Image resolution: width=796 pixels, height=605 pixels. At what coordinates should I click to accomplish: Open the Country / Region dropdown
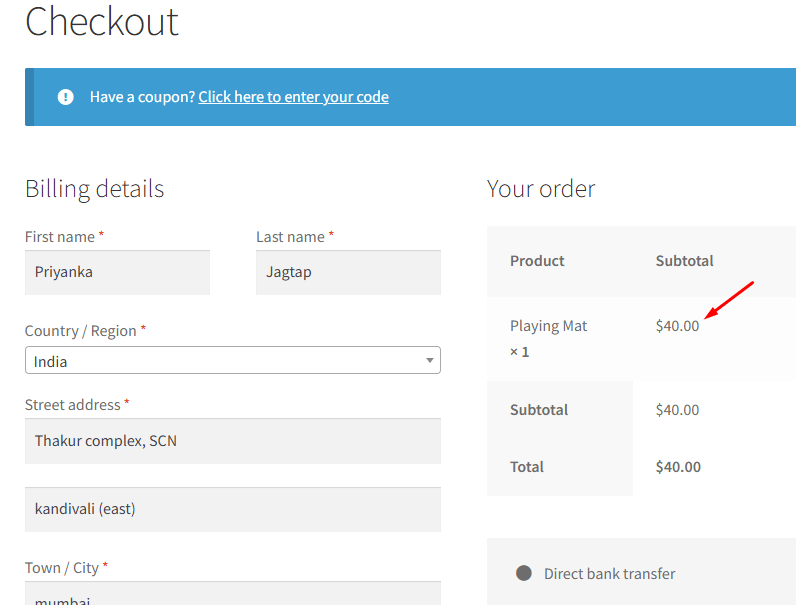232,361
